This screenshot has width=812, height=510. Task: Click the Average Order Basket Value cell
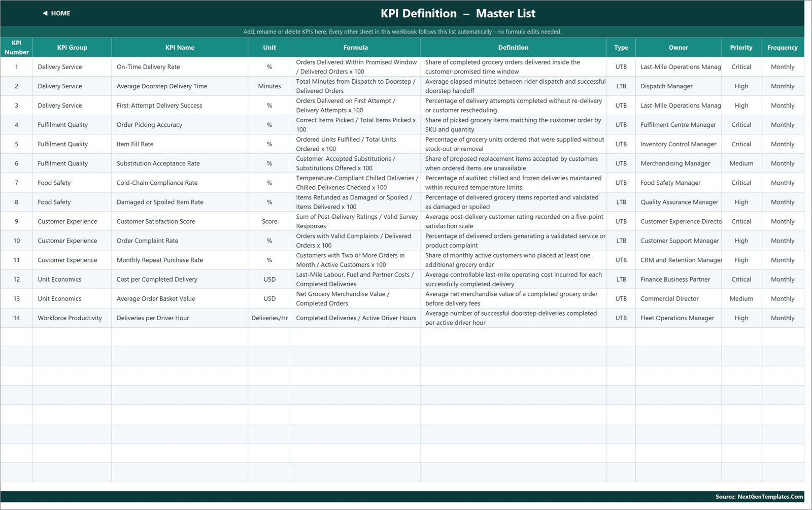(180, 298)
